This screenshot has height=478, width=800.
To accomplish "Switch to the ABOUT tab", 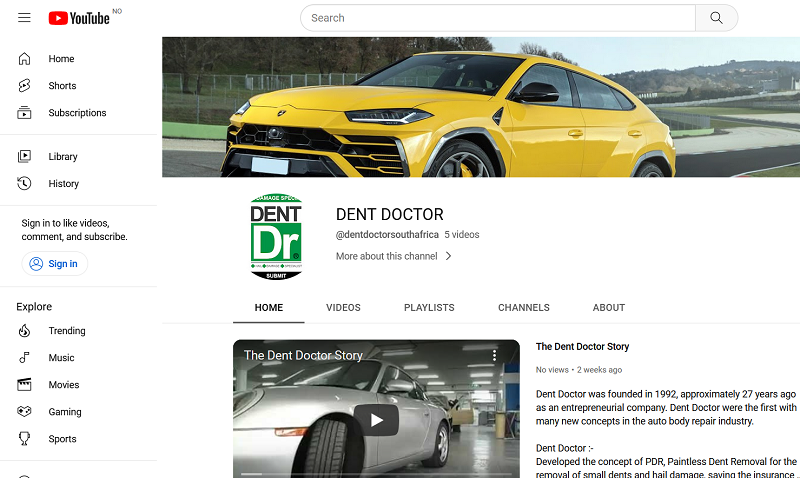I will click(x=609, y=308).
